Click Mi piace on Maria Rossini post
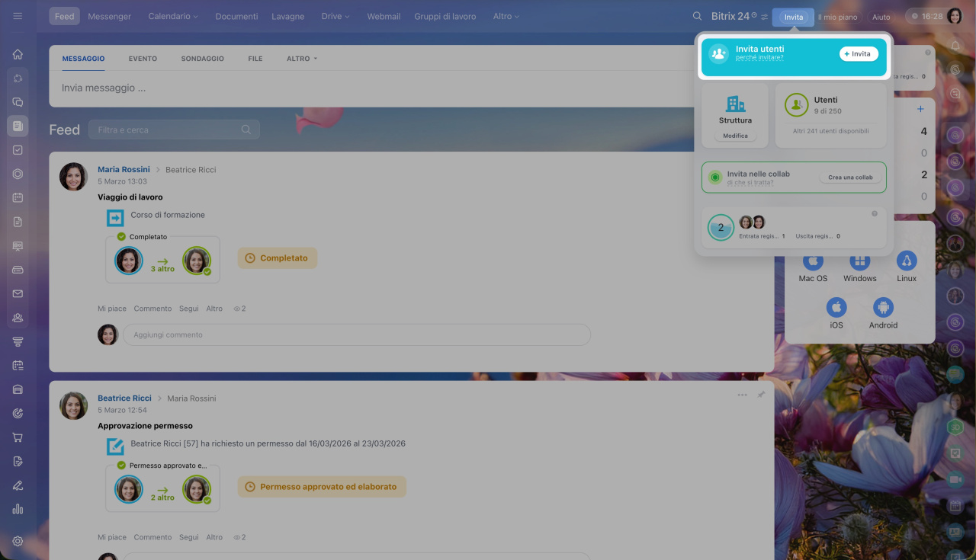 (111, 309)
